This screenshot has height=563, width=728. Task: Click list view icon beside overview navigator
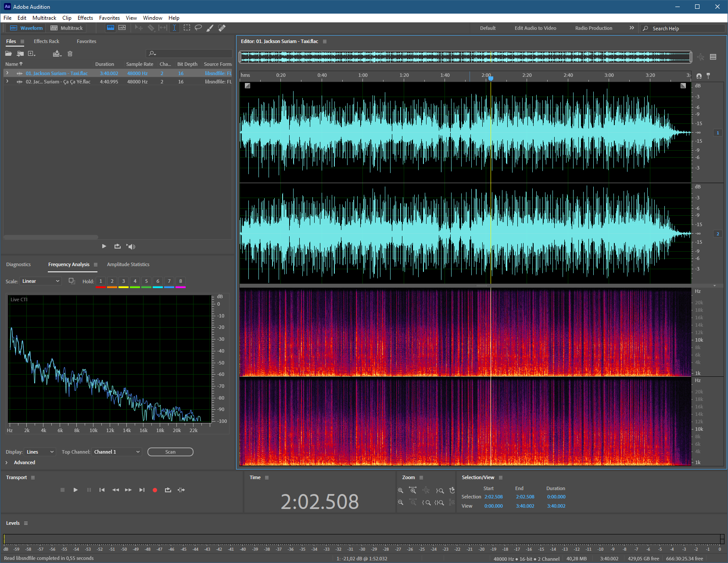pyautogui.click(x=713, y=57)
